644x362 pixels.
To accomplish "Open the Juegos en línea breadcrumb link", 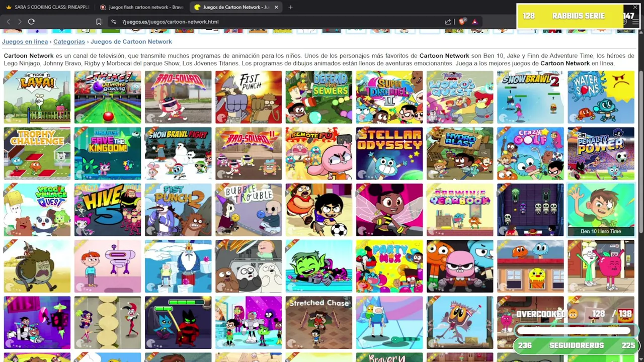I will tap(25, 42).
